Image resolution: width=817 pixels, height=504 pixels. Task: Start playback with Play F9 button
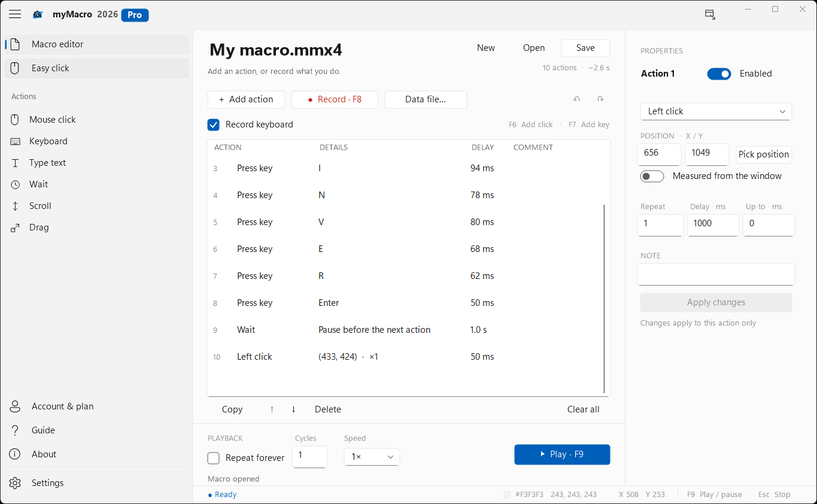click(x=562, y=454)
